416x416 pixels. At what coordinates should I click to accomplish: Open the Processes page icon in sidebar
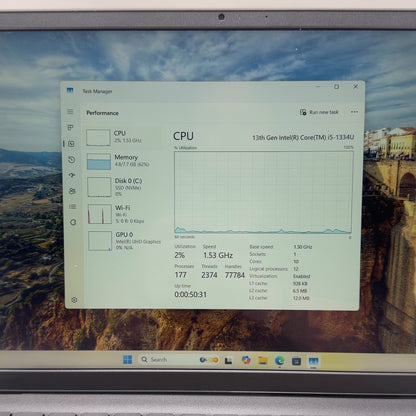click(71, 128)
